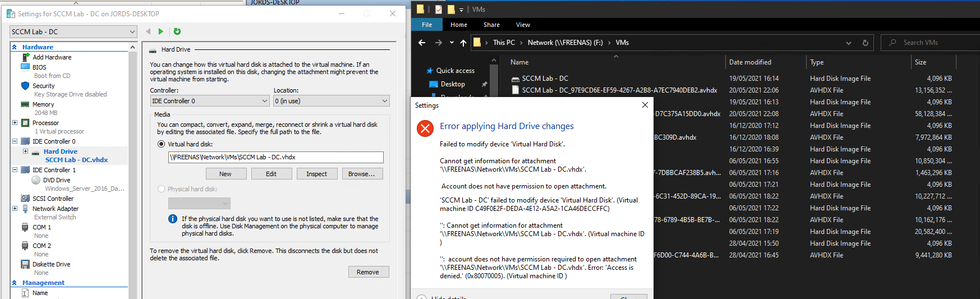Collapse the Management section

[x=15, y=283]
